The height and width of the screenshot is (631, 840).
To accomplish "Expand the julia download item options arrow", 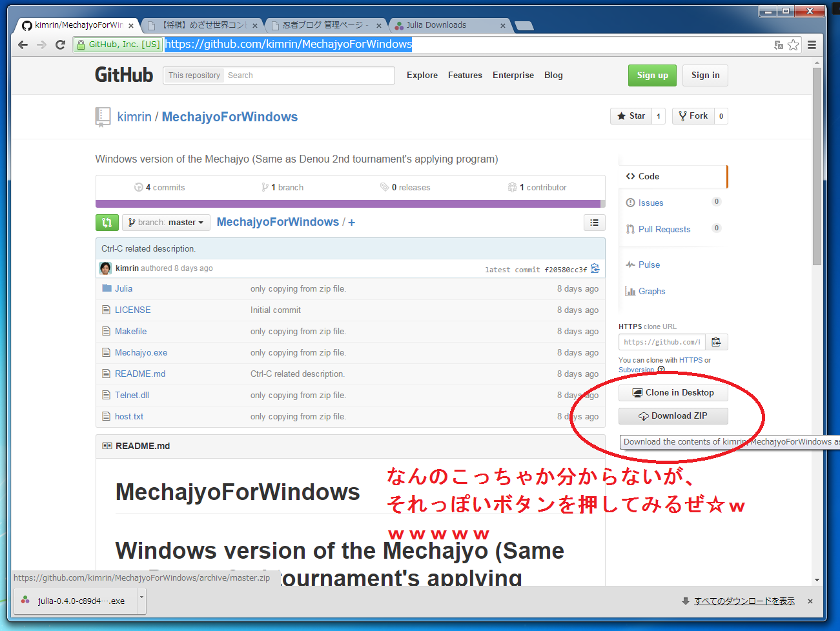I will click(x=142, y=601).
